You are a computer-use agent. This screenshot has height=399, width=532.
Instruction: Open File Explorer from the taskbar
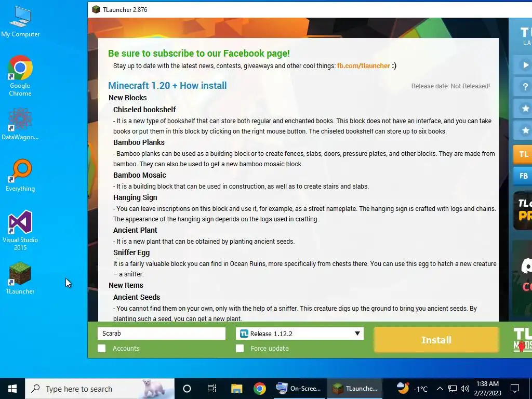(x=236, y=389)
